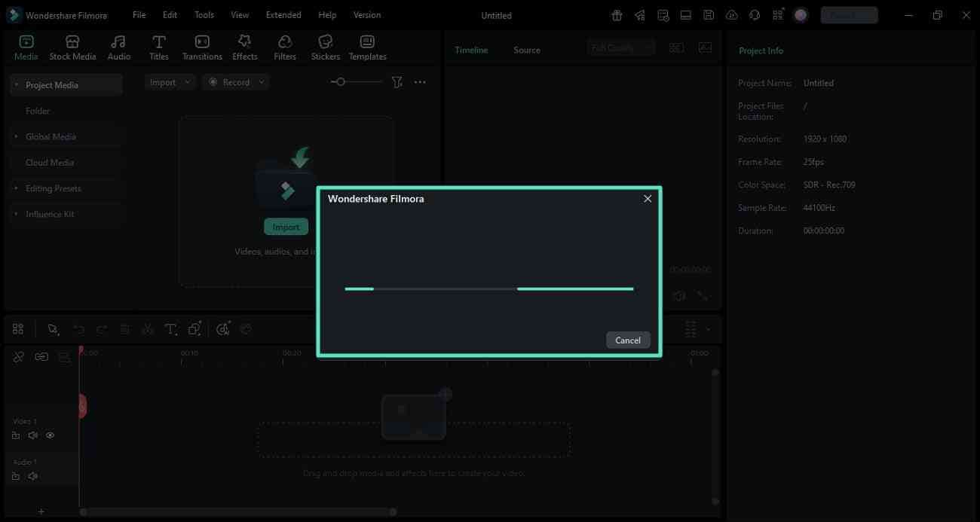980x522 pixels.
Task: Open the headset support icon
Action: click(755, 15)
